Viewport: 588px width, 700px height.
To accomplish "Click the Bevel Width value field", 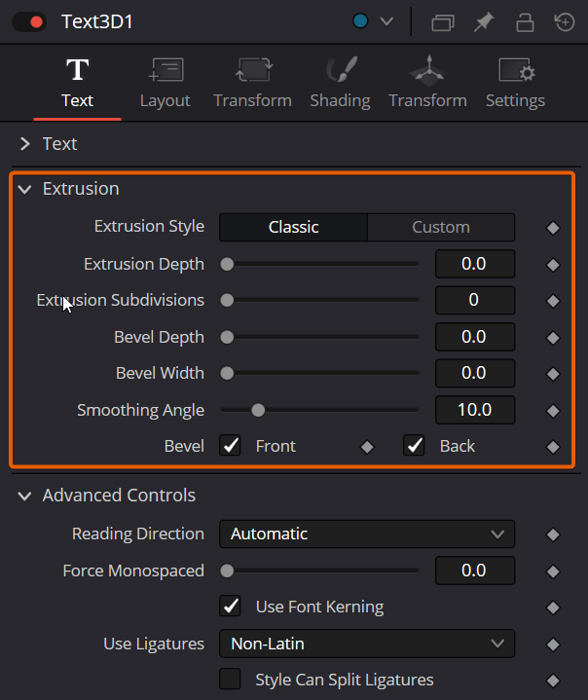I will coord(475,373).
